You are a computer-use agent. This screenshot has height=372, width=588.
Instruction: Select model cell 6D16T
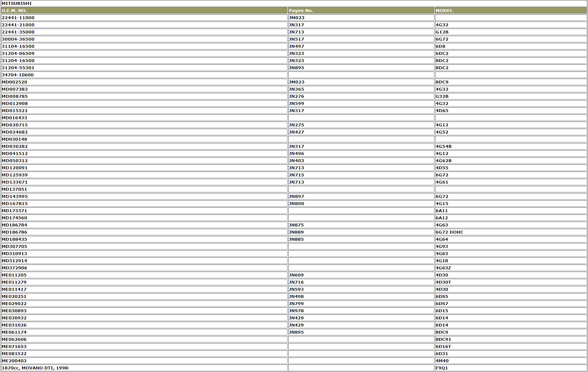[511, 346]
